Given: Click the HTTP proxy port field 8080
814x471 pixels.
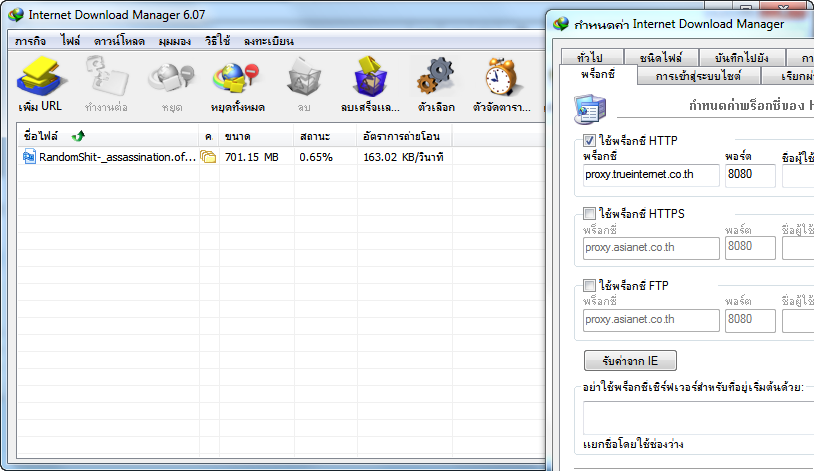Looking at the screenshot, I should pyautogui.click(x=750, y=175).
